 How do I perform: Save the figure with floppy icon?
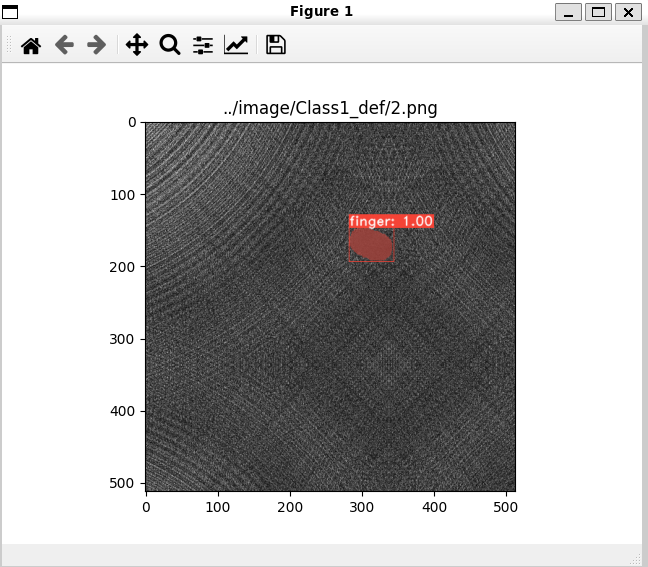pyautogui.click(x=276, y=45)
